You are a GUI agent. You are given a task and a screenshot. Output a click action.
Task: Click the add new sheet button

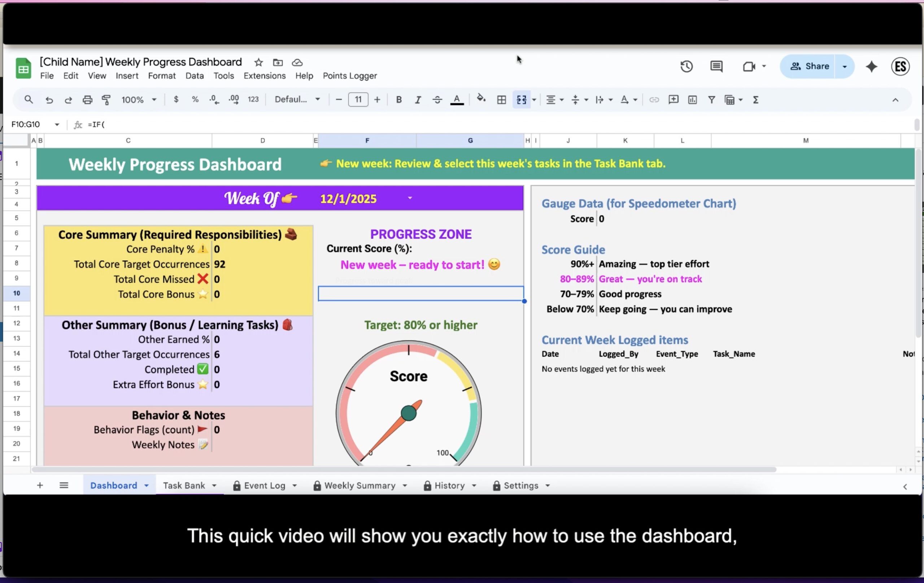40,486
